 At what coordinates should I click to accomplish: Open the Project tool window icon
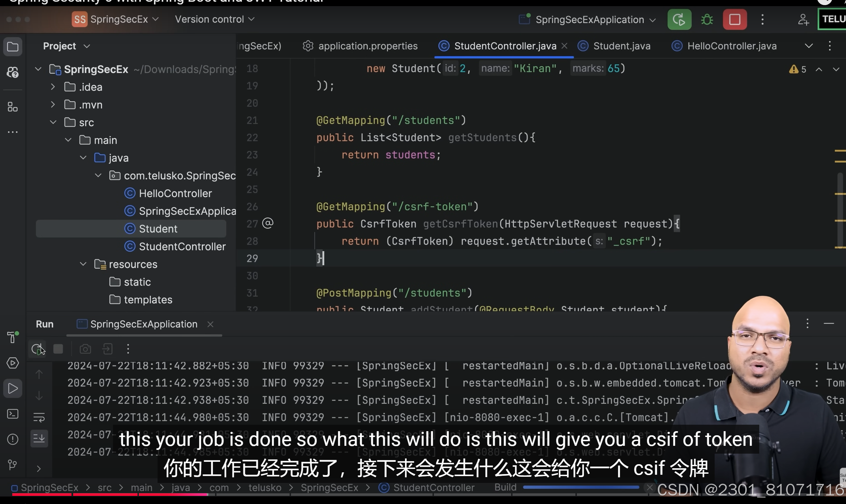coord(13,47)
